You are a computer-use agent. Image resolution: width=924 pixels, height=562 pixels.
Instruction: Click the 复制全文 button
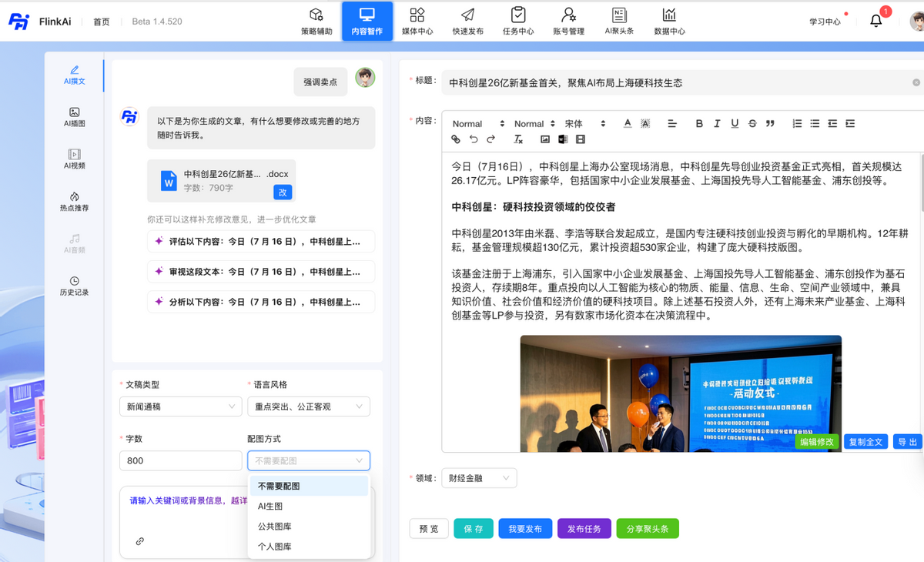(865, 442)
